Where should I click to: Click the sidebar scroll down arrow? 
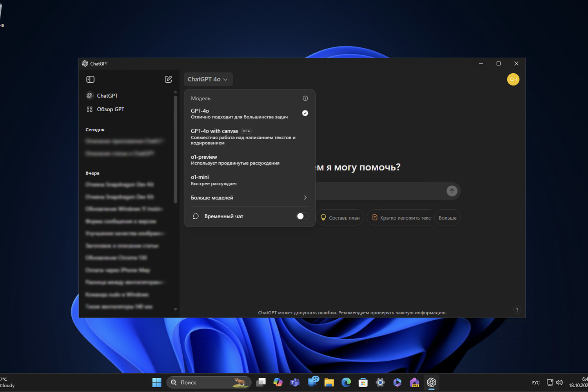[x=175, y=309]
